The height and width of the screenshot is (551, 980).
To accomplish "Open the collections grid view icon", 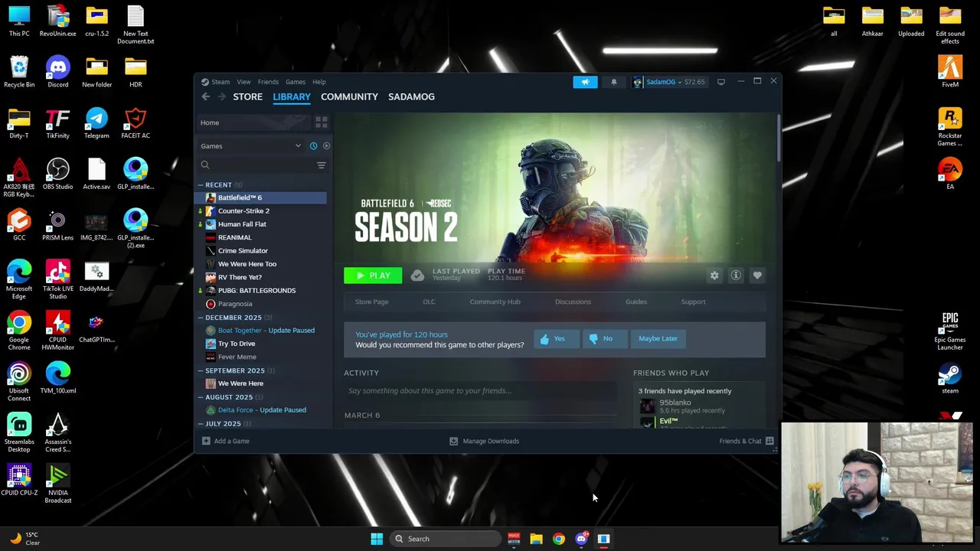I will (x=322, y=122).
